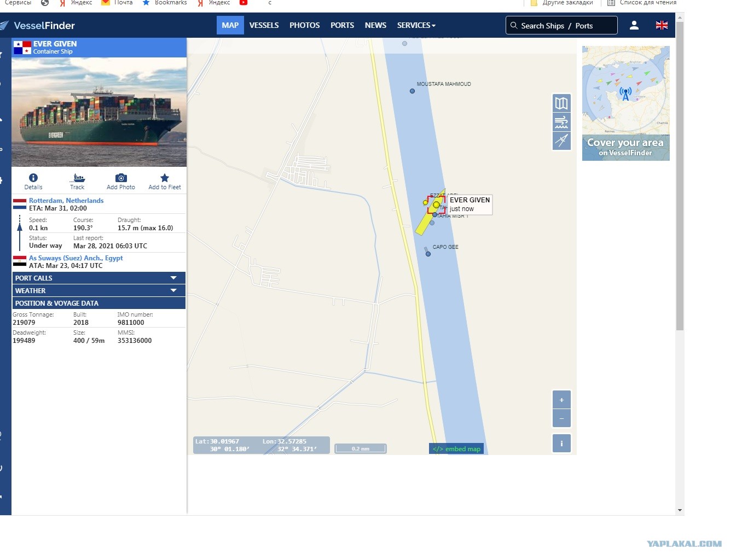
Task: Select the IMO number 9811000
Action: (x=131, y=323)
